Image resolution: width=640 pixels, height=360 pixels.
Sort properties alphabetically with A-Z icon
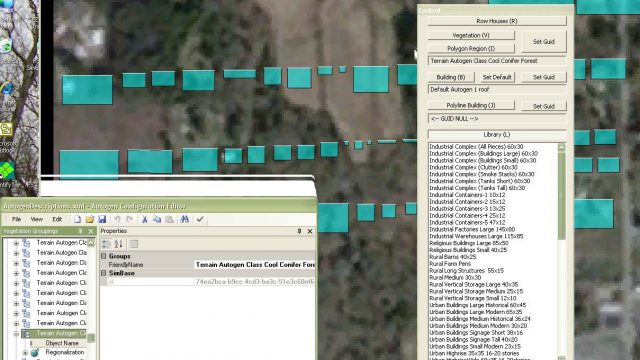pos(119,244)
